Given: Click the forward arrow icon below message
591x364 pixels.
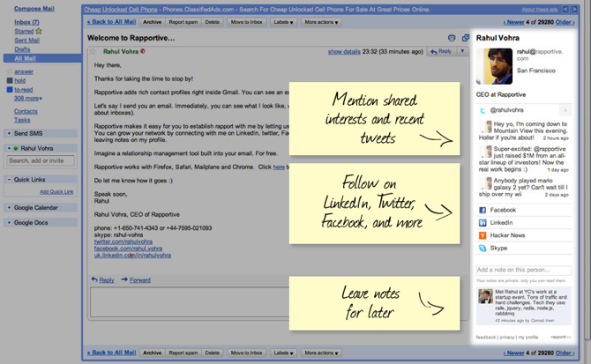Looking at the screenshot, I should point(124,279).
